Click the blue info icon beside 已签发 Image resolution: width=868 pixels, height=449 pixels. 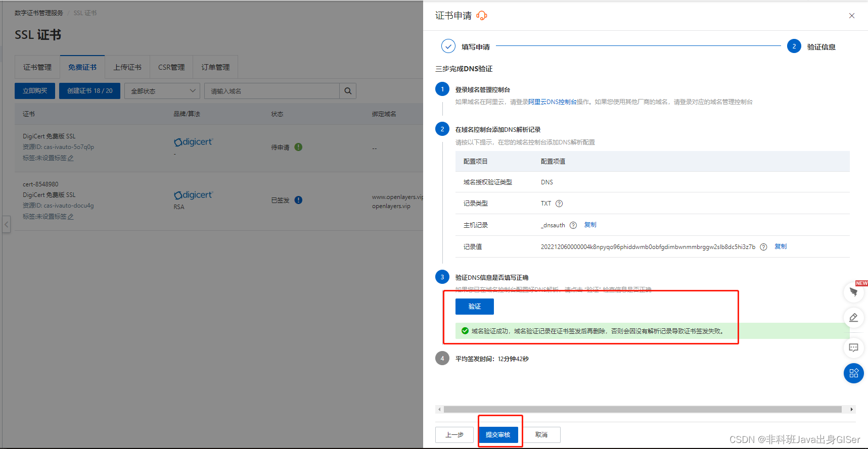[x=298, y=200]
